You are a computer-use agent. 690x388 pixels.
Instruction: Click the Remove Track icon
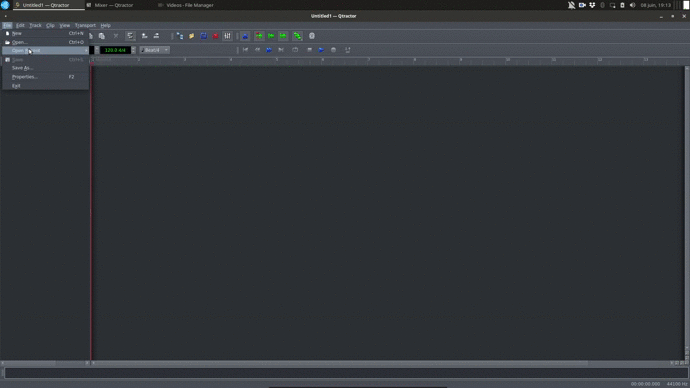coord(156,36)
